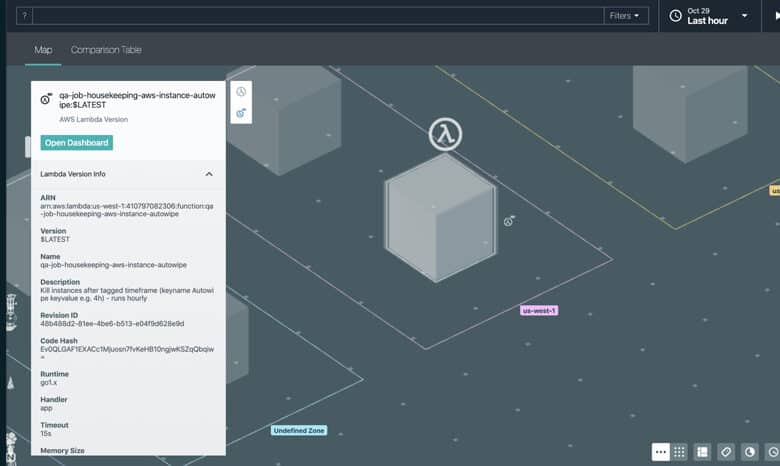Screen dimensions: 780x466
Task: Click the Version value $LATEST
Action: coord(55,240)
